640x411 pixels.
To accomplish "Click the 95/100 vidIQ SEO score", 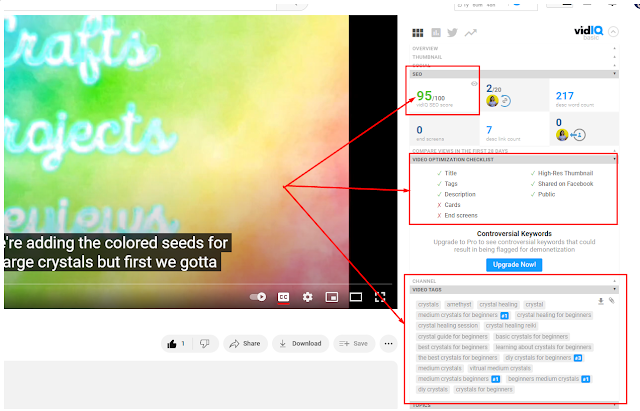I will pos(431,96).
